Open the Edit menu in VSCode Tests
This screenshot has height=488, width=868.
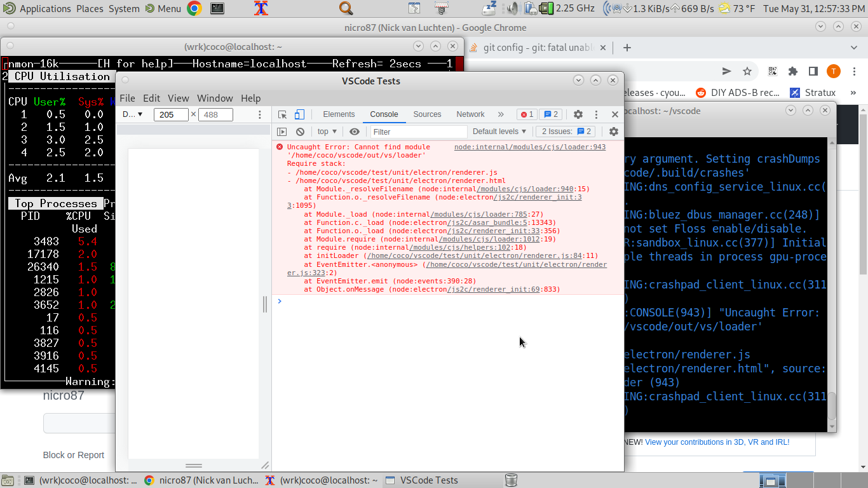pyautogui.click(x=151, y=98)
